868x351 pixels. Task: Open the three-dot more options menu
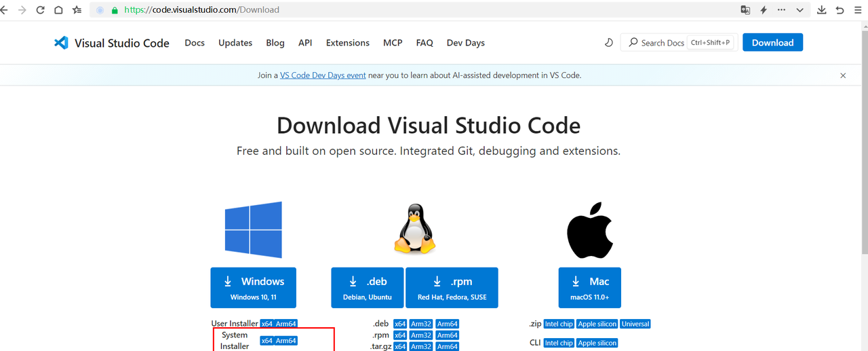point(782,10)
